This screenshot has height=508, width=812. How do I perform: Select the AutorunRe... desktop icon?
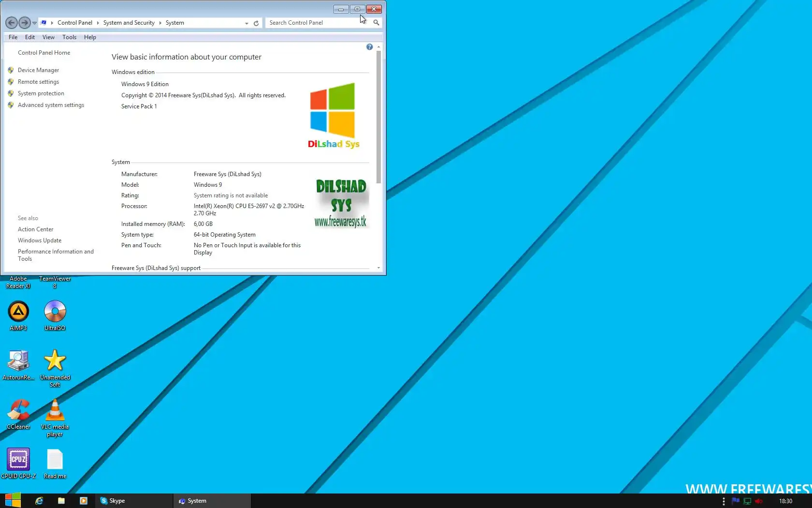click(x=18, y=365)
